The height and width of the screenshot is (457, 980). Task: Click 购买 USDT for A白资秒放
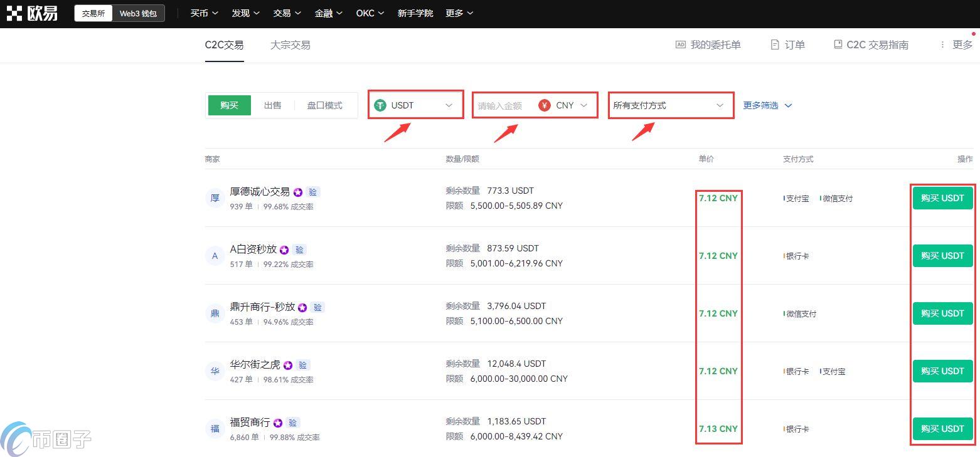pos(942,256)
